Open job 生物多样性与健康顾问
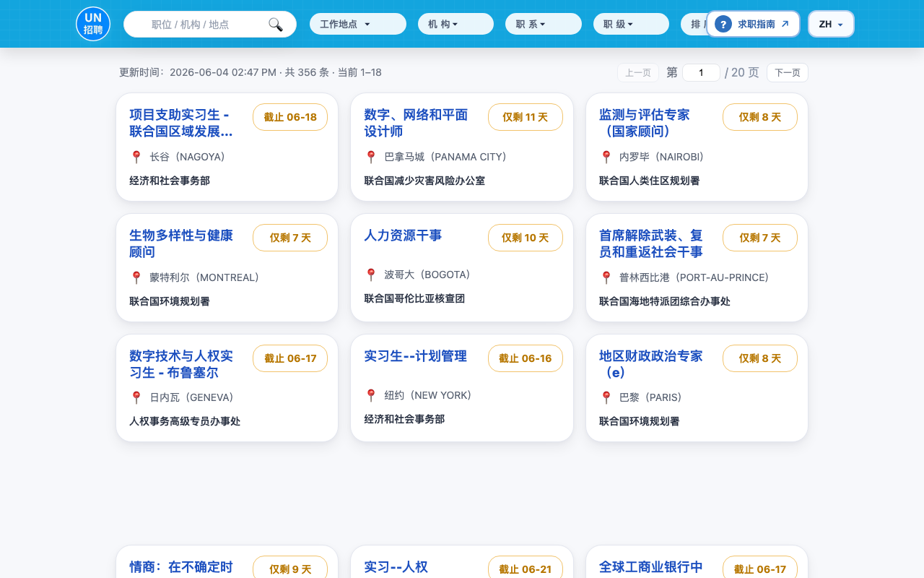Screen dimensions: 924x578 (x=181, y=243)
